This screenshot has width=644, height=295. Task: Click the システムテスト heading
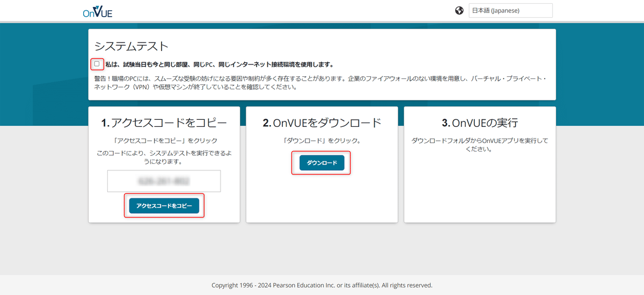[131, 46]
